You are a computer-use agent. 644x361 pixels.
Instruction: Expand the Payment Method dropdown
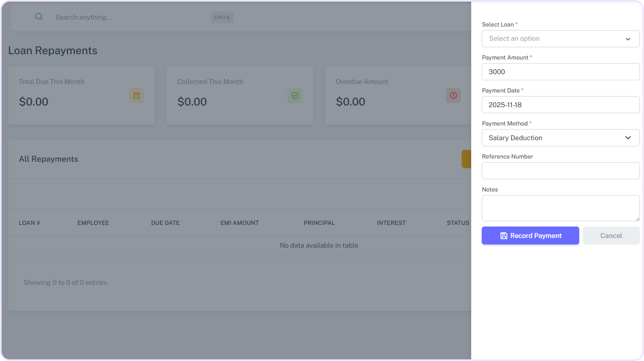point(560,138)
